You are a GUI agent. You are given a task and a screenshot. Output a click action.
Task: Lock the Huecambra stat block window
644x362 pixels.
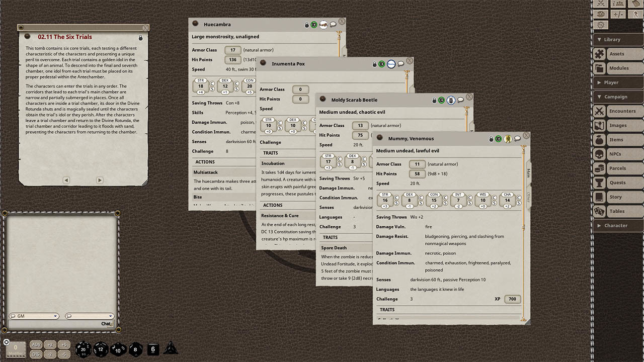306,24
